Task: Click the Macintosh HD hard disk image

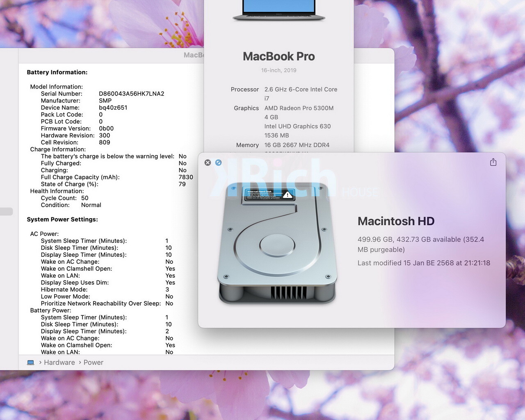Action: tap(278, 243)
